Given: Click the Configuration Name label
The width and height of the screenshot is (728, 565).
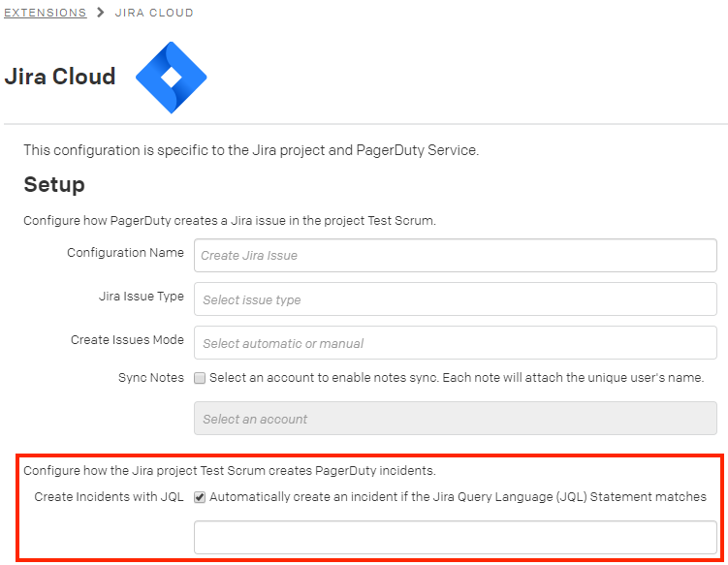Looking at the screenshot, I should click(x=125, y=253).
